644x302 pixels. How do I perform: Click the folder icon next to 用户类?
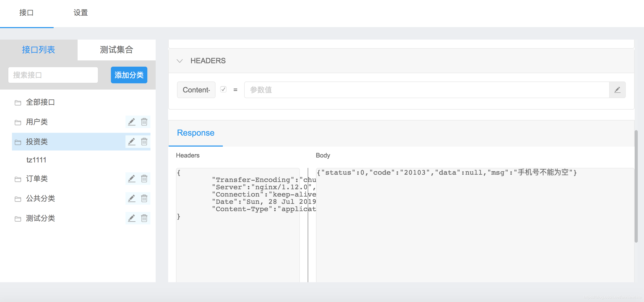(x=18, y=122)
